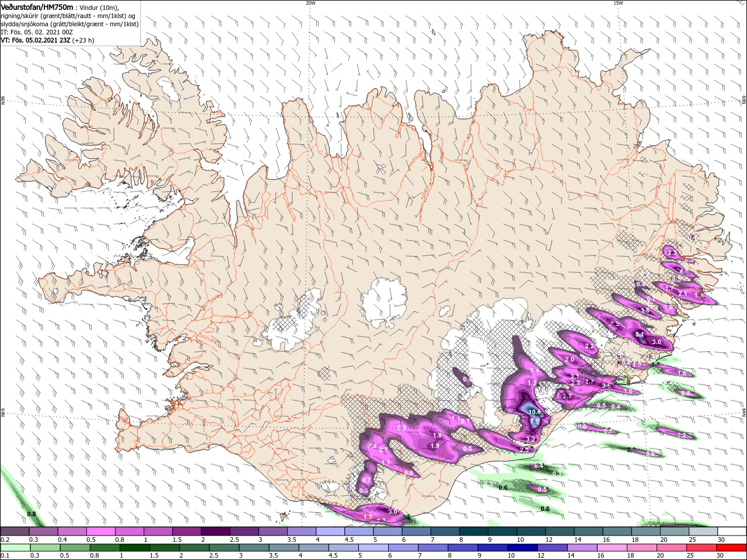Screen dimensions: 747x560
Task: Select the slydda/snjókoma legend description line
Action: [x=69, y=24]
